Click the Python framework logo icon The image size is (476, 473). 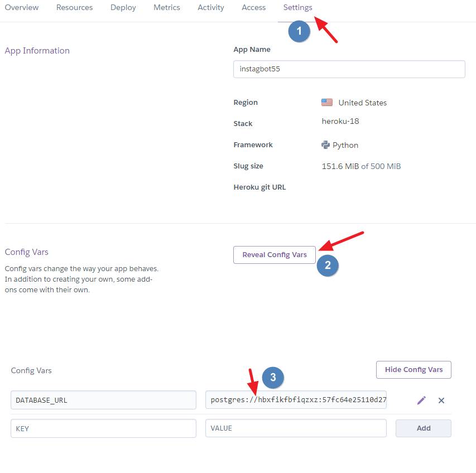tap(326, 145)
